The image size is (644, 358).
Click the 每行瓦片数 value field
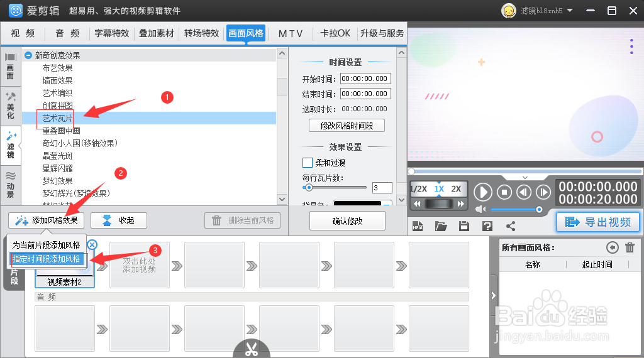tap(382, 188)
